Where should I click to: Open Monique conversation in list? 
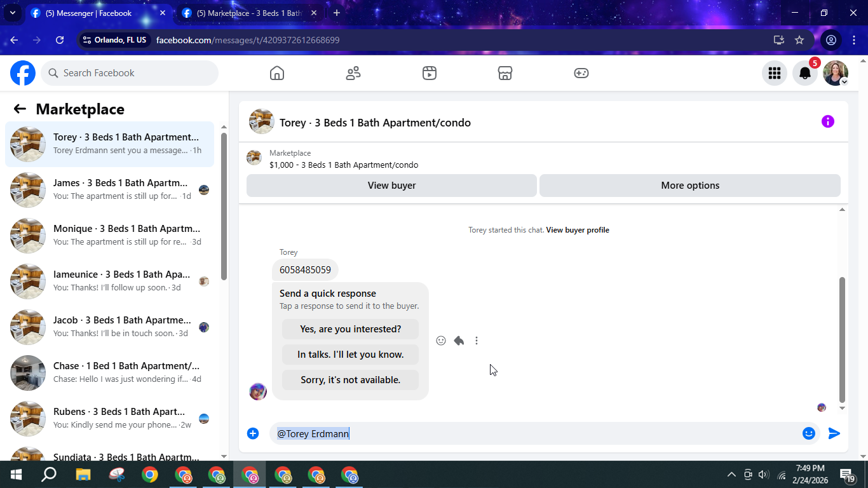pyautogui.click(x=109, y=236)
